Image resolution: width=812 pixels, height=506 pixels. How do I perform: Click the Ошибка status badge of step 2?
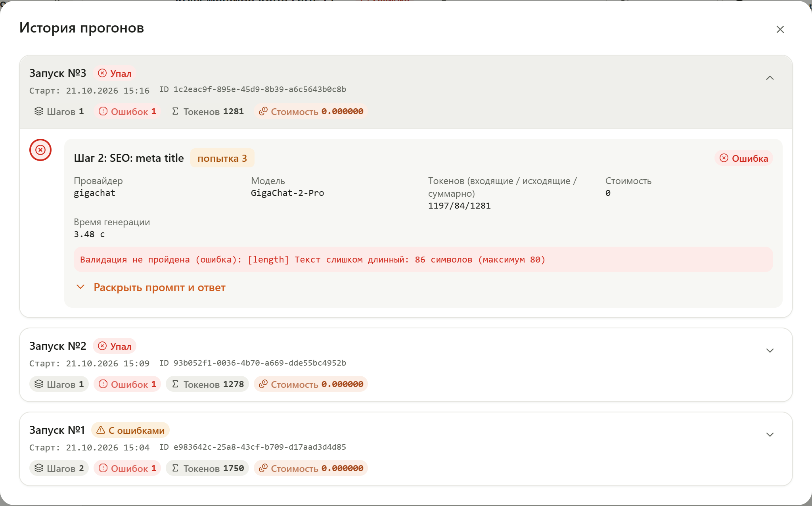(744, 158)
